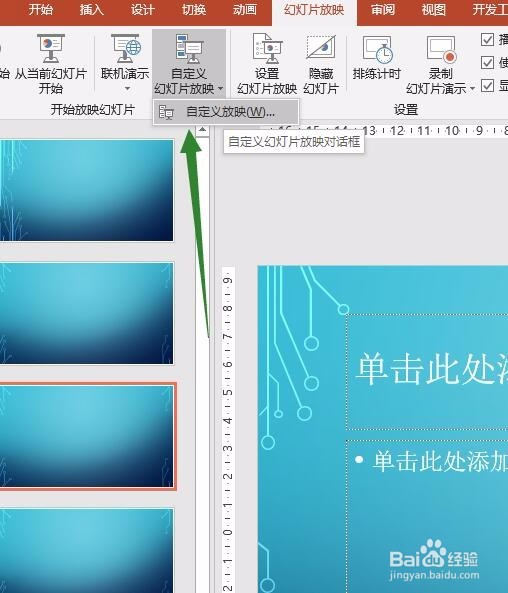Select the fourth slide thumbnail at bottom

[87, 551]
